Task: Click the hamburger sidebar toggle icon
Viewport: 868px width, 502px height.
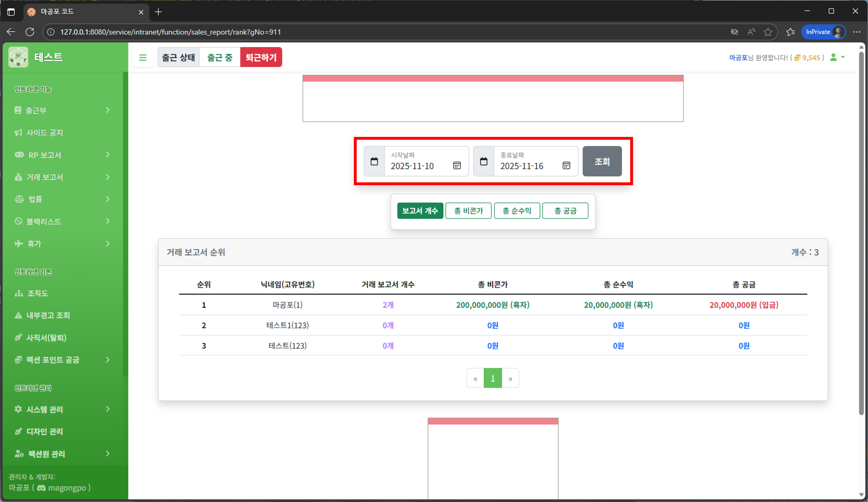Action: coord(143,57)
